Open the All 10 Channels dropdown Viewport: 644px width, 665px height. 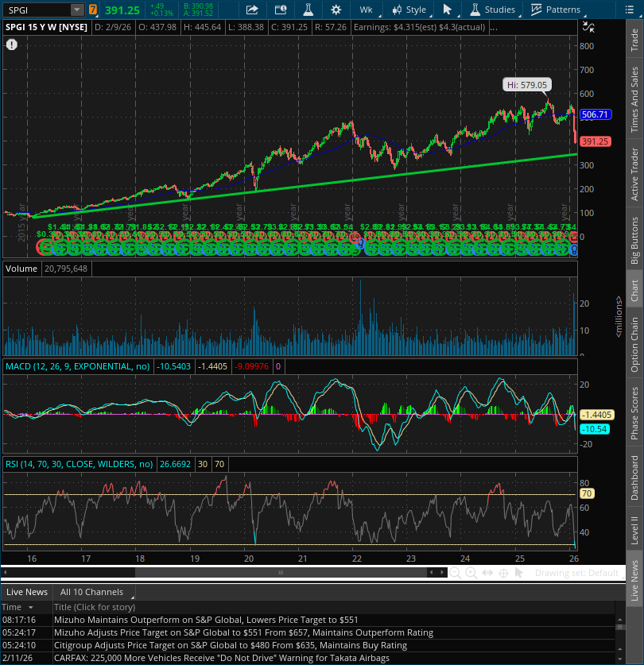[x=95, y=592]
